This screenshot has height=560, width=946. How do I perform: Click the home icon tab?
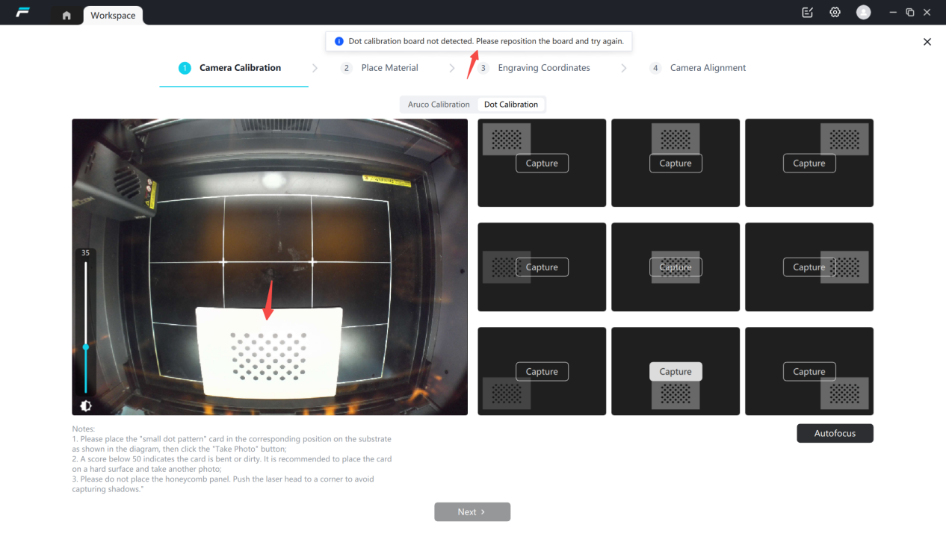pyautogui.click(x=67, y=15)
